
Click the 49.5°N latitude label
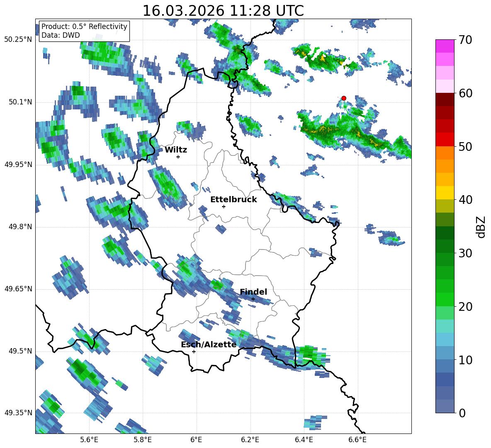tap(20, 351)
